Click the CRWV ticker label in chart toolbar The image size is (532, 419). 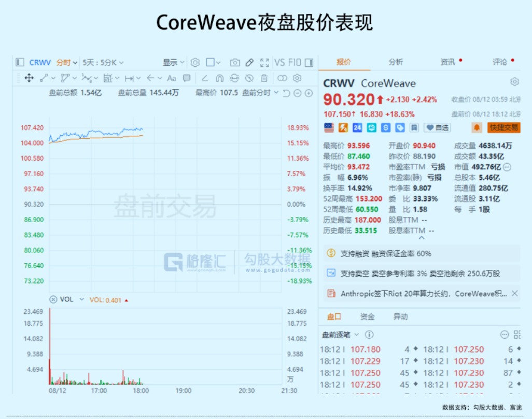pyautogui.click(x=40, y=62)
